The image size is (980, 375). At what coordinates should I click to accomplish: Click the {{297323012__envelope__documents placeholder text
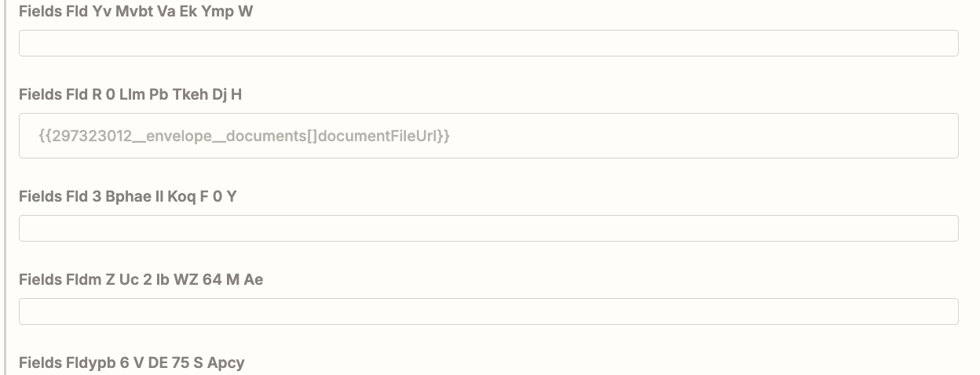tap(243, 136)
